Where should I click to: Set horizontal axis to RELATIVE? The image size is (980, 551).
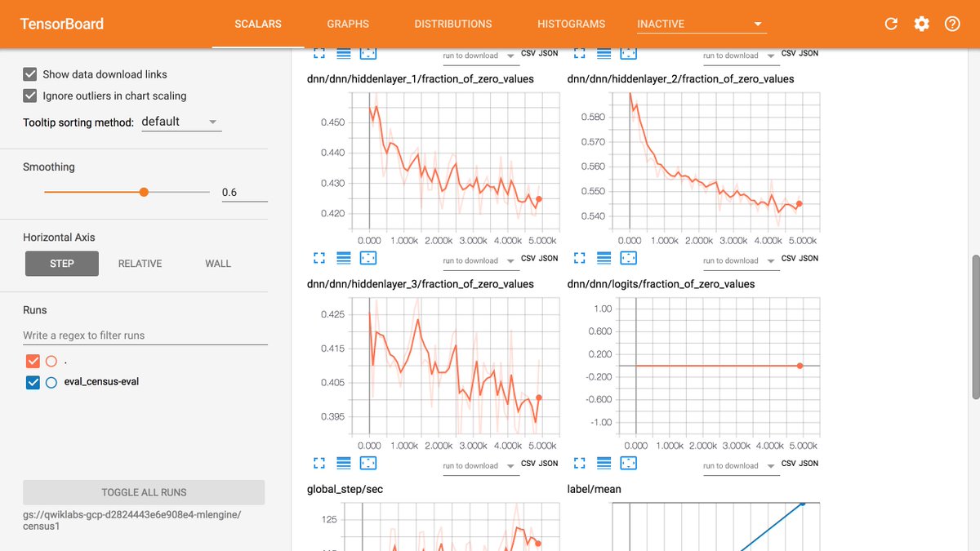pos(140,264)
